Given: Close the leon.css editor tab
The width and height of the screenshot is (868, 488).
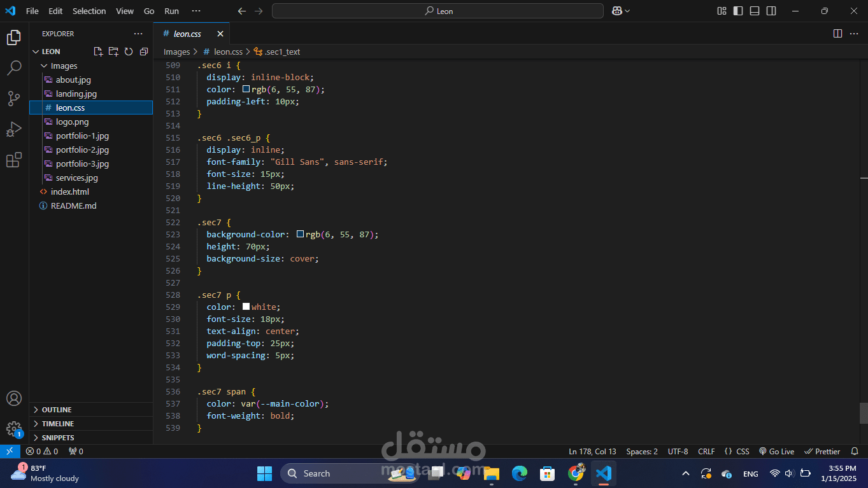Looking at the screenshot, I should [x=220, y=34].
